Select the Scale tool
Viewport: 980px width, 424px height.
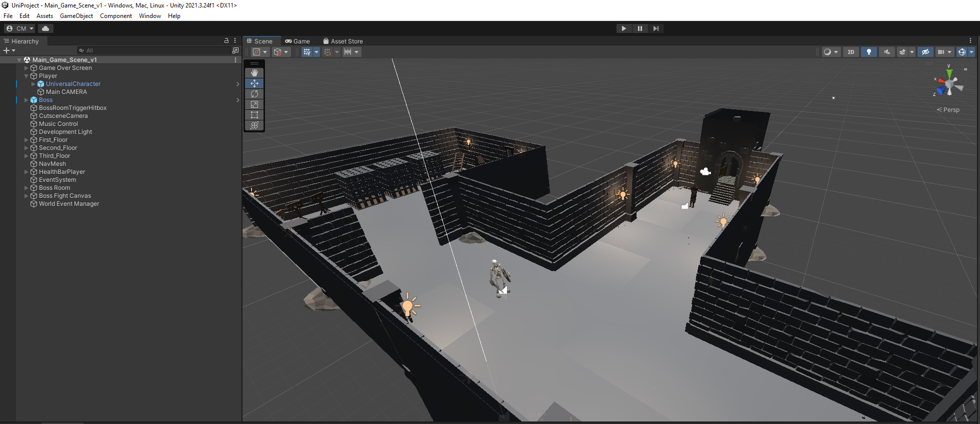point(254,104)
